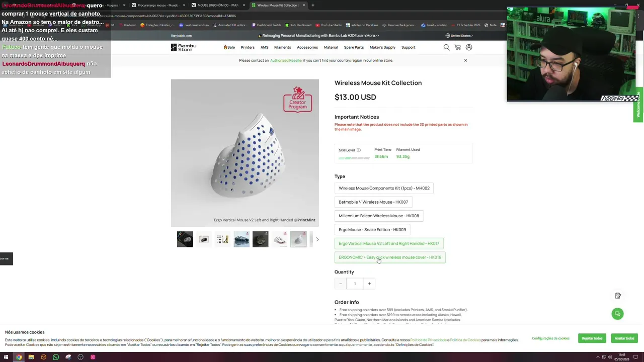Open the YouTube Studio bookmark
This screenshot has width=644, height=362.
329,25
